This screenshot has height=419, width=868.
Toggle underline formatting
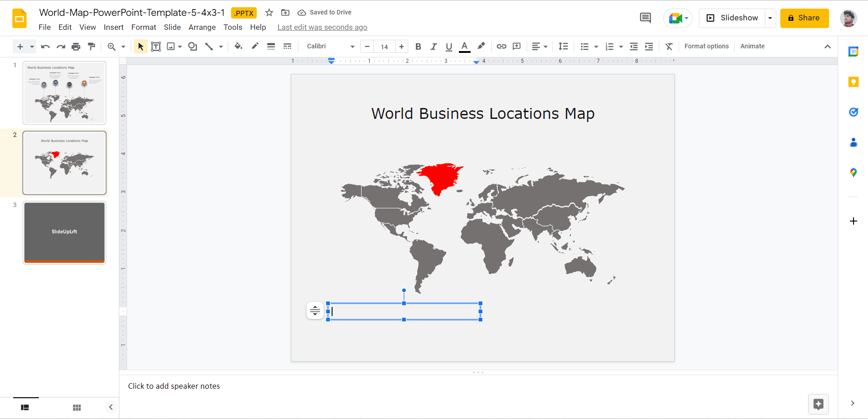[x=448, y=46]
